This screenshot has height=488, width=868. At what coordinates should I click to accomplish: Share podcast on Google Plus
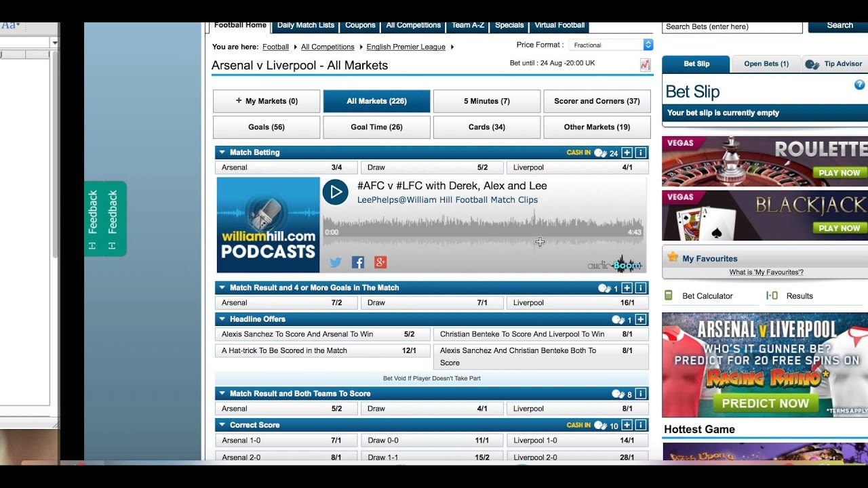(x=380, y=262)
